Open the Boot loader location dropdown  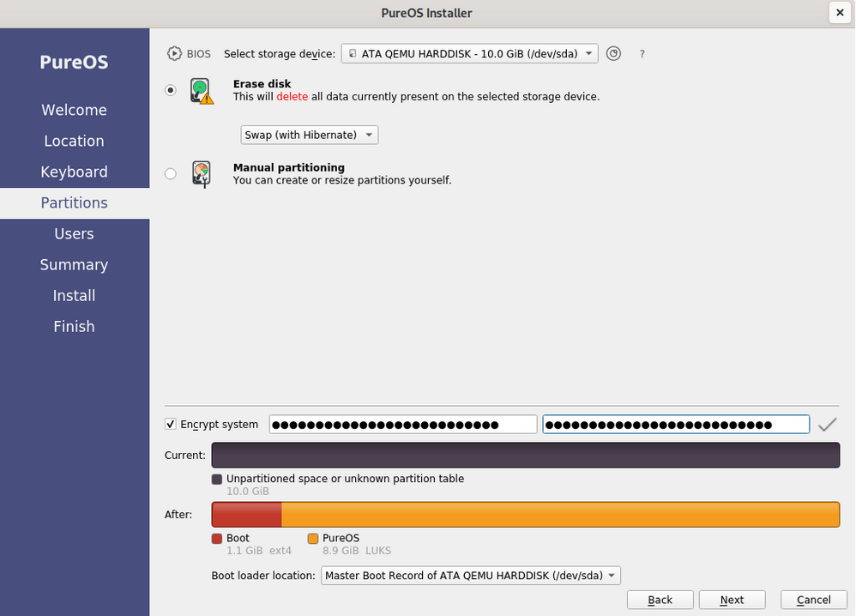click(x=471, y=576)
